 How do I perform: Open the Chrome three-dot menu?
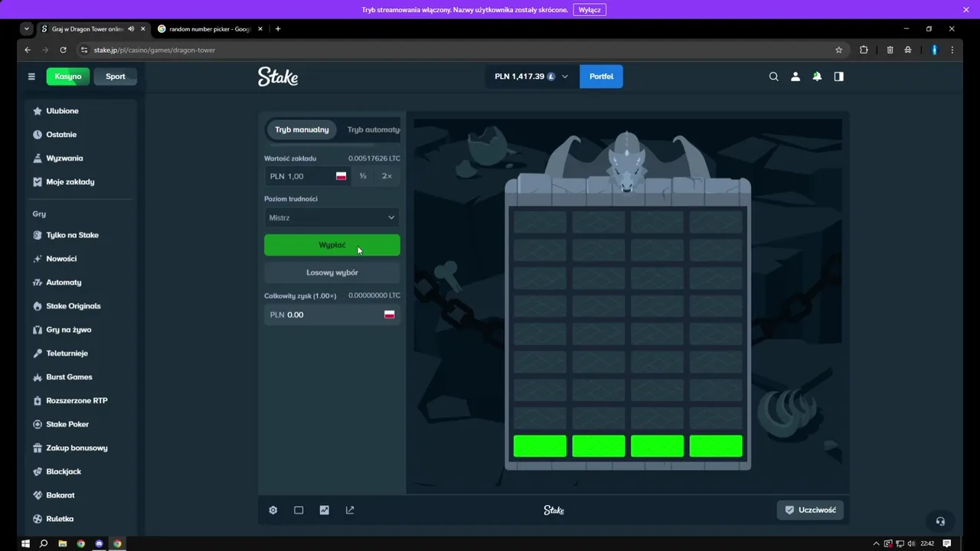[952, 50]
